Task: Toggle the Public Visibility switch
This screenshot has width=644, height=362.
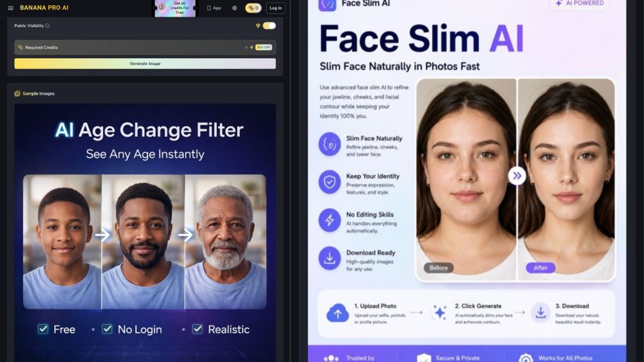Action: [x=269, y=26]
